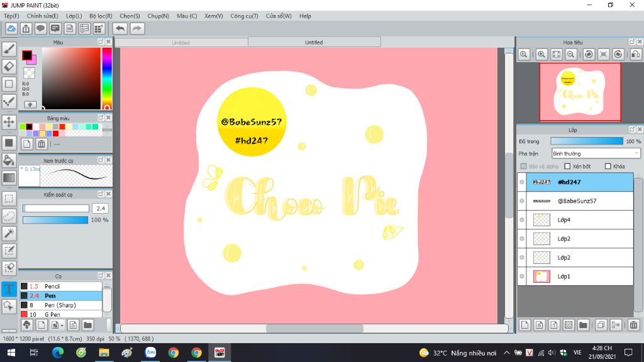Viewport: 644px width, 362px height.
Task: Open the Cửa sổ(W) menu
Action: point(279,16)
